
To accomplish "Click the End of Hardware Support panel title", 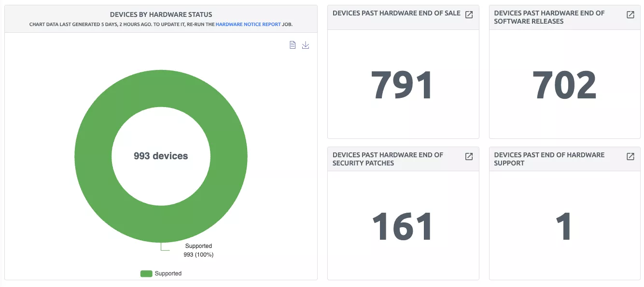I will (x=549, y=159).
